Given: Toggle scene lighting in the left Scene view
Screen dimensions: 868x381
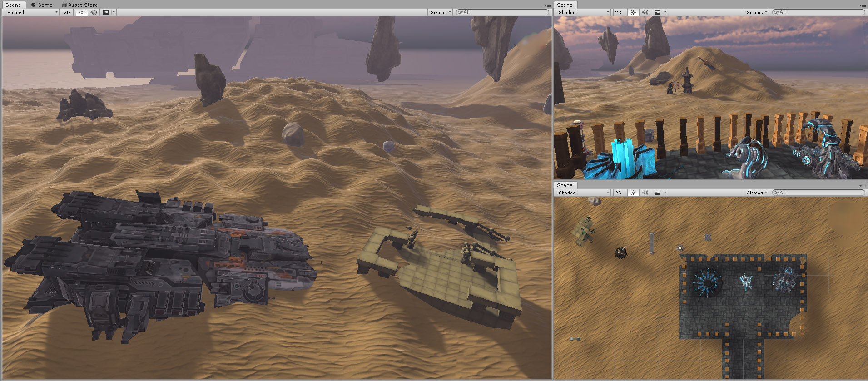Looking at the screenshot, I should pos(82,12).
